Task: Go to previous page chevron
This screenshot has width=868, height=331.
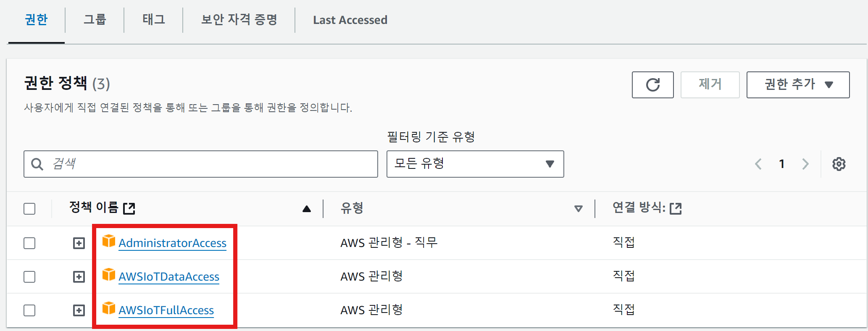Action: [x=758, y=164]
